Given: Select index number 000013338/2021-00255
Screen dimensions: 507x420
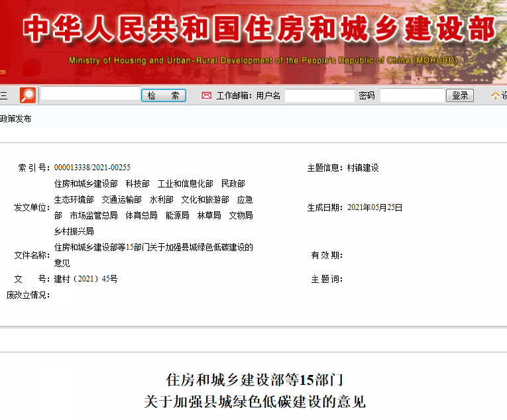Looking at the screenshot, I should pyautogui.click(x=92, y=168).
